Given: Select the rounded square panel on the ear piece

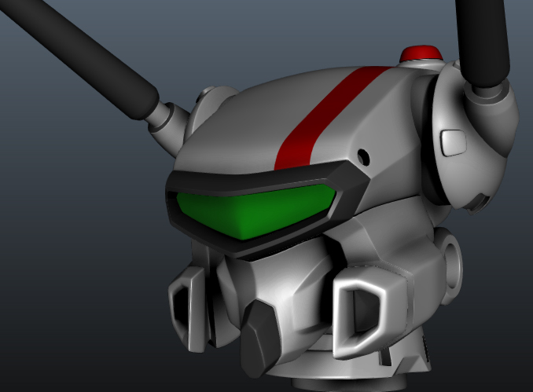Looking at the screenshot, I should point(454,143).
